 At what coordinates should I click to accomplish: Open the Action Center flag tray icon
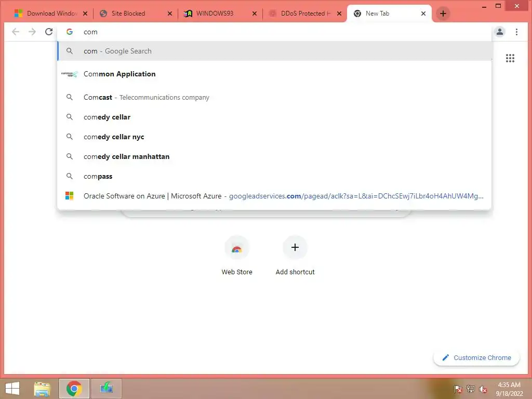[x=458, y=389]
